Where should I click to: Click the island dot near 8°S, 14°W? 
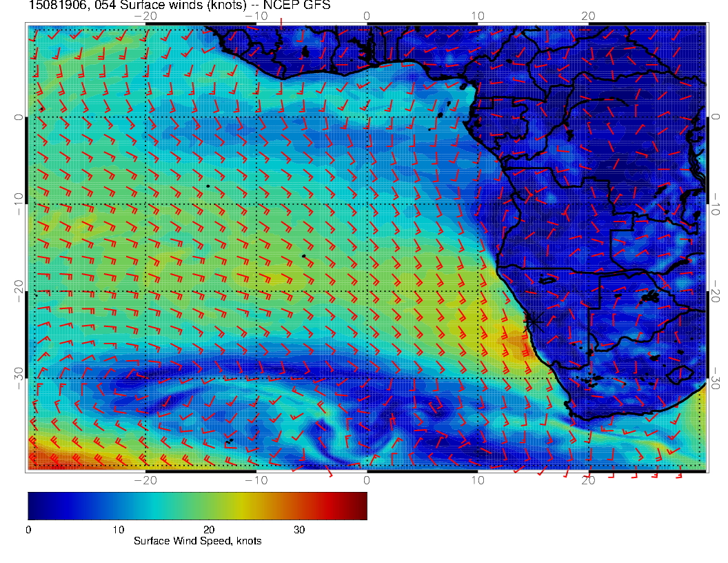pos(208,186)
